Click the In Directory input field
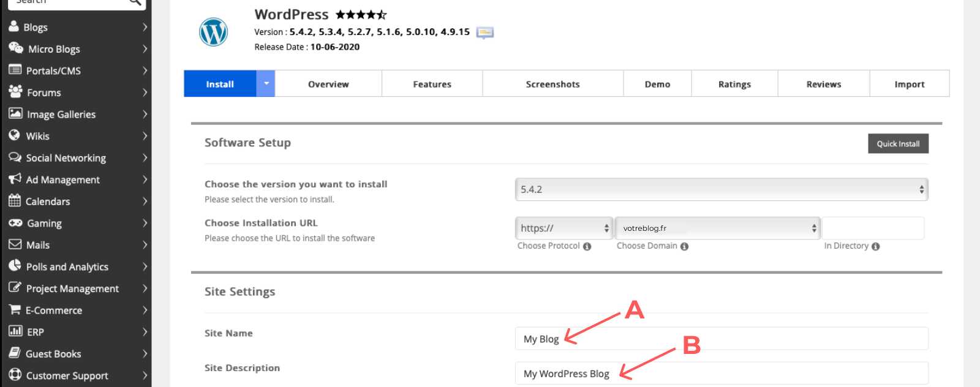This screenshot has height=387, width=980. [x=873, y=228]
